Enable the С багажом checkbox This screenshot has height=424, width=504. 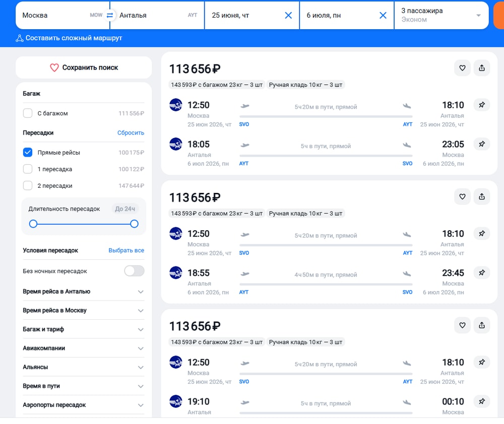(28, 113)
